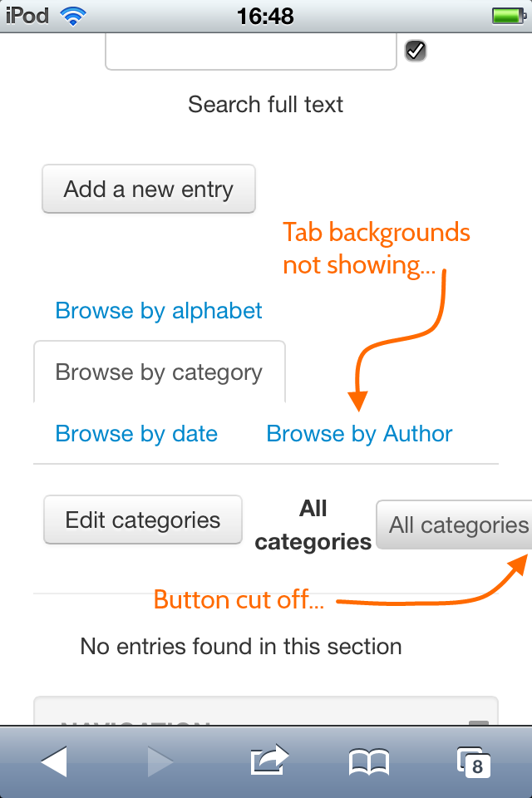The width and height of the screenshot is (532, 798).
Task: Open the share action icon
Action: (269, 760)
